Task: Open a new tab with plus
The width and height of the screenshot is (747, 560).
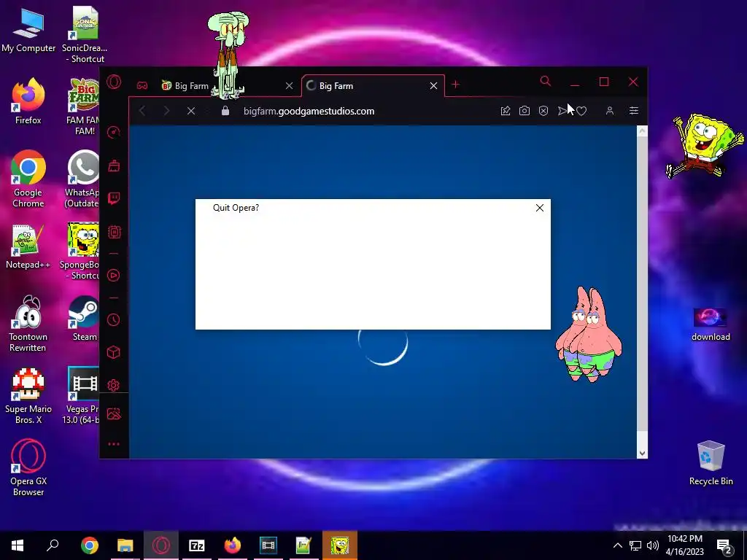Action: [x=455, y=85]
